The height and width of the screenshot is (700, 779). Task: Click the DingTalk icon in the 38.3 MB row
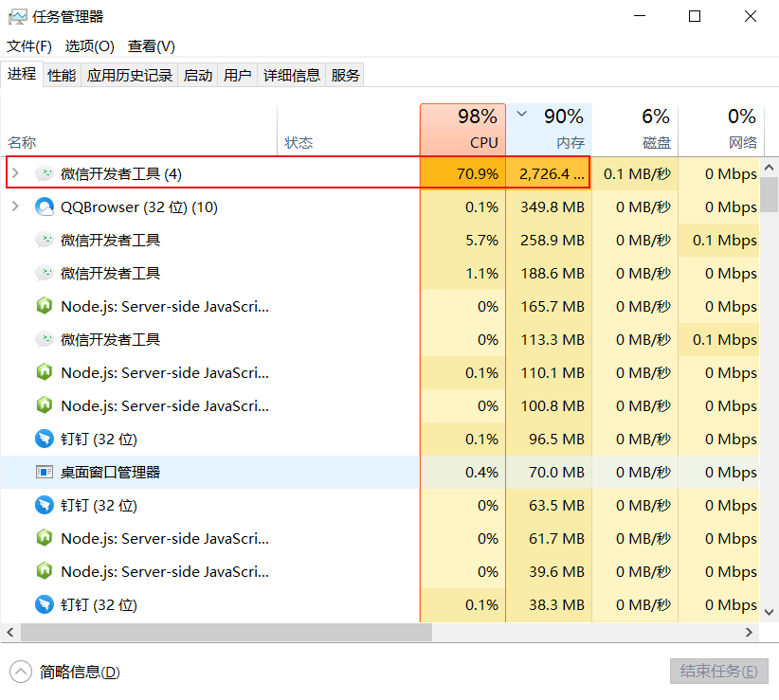click(x=45, y=604)
